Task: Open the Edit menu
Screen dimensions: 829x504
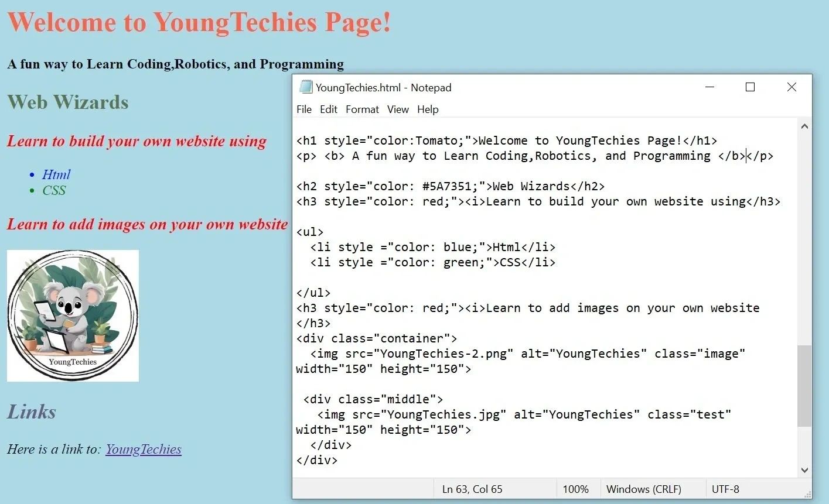Action: (x=328, y=109)
